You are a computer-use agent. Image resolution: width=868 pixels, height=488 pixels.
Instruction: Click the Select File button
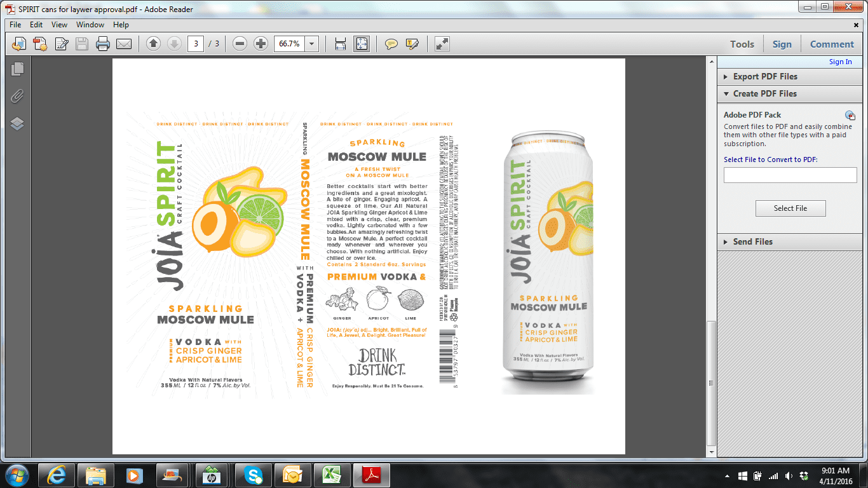pos(790,208)
